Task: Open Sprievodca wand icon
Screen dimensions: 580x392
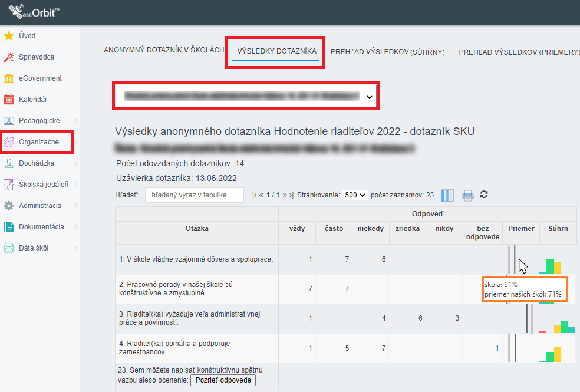Action: (9, 57)
